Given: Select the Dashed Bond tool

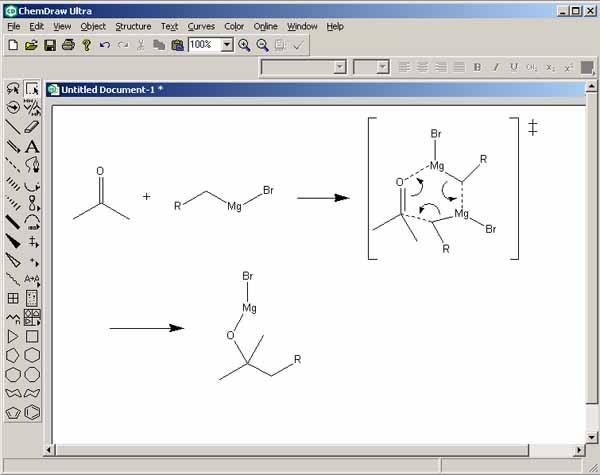Looking at the screenshot, I should [13, 165].
